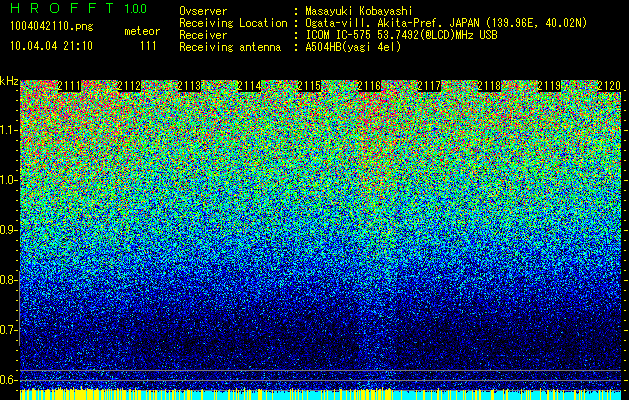Click the Ovserver label

203,11
